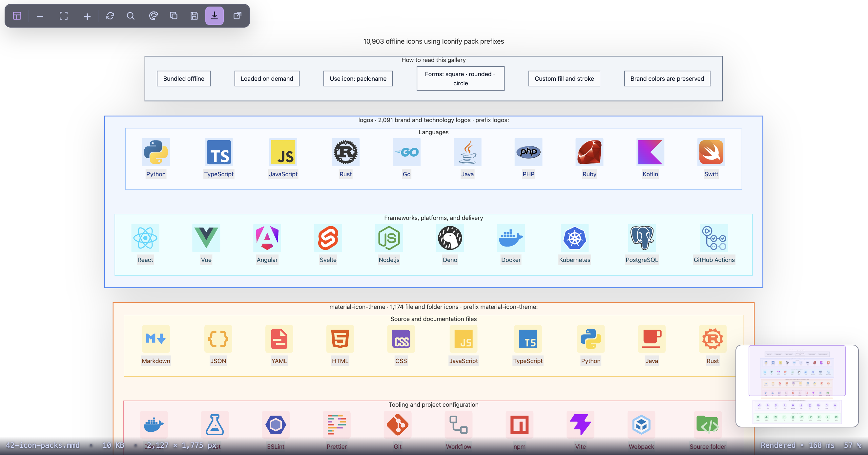Zoom in with the plus toolbar icon
Viewport: 868px width, 455px height.
[x=87, y=16]
